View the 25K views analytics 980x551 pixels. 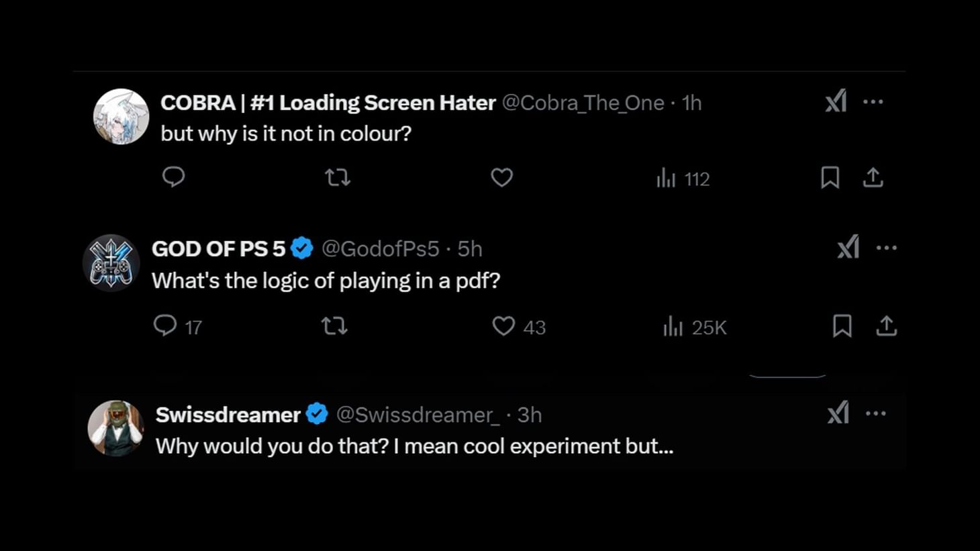(x=695, y=327)
